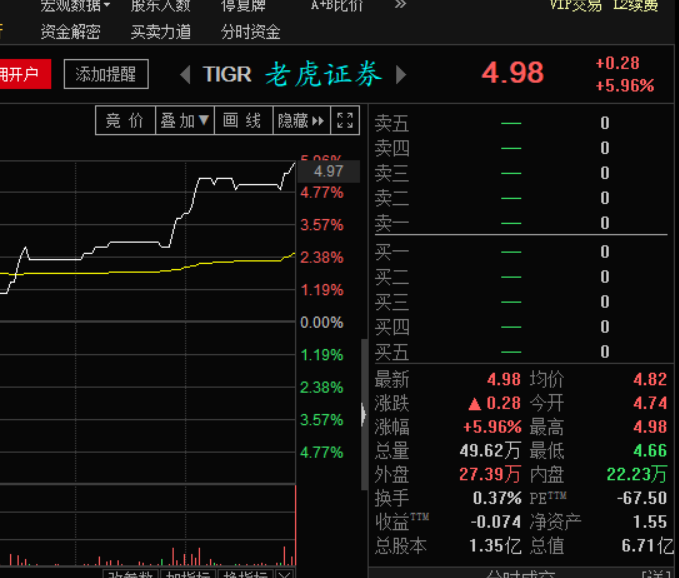Expand chart to fullscreen

[345, 120]
